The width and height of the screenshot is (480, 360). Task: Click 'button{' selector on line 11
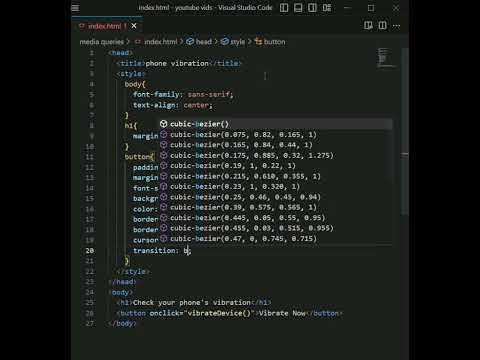pyautogui.click(x=139, y=157)
